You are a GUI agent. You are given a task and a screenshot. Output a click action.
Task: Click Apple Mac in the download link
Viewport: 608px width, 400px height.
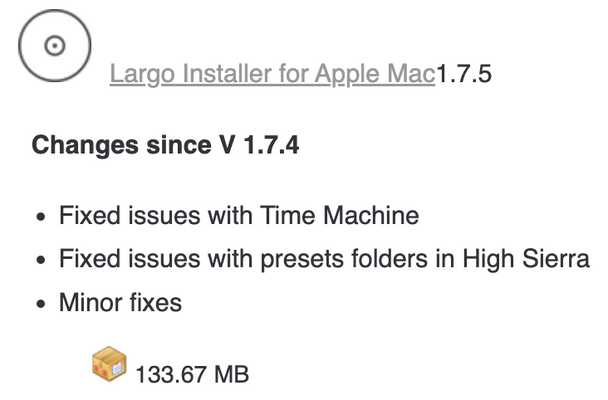(x=375, y=74)
